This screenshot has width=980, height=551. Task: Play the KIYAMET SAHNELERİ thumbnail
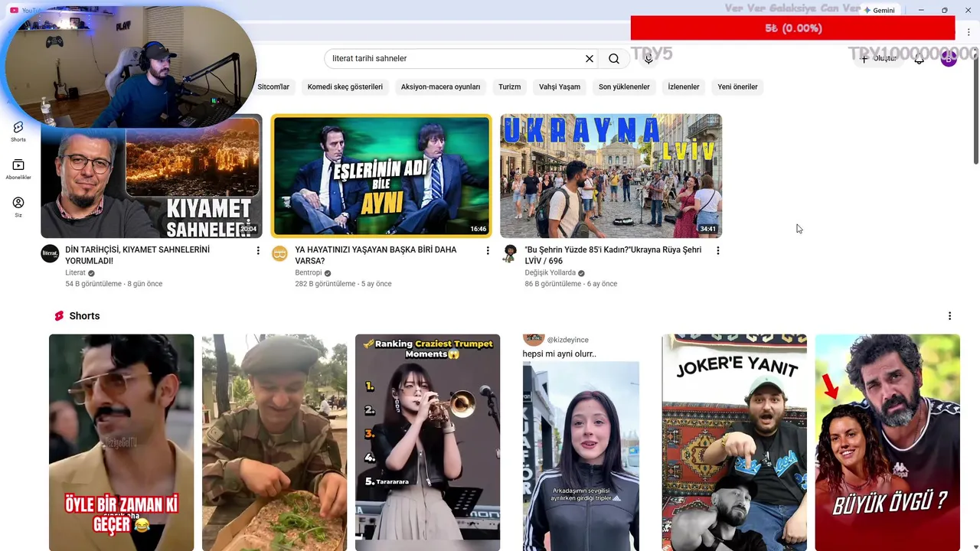click(x=152, y=176)
